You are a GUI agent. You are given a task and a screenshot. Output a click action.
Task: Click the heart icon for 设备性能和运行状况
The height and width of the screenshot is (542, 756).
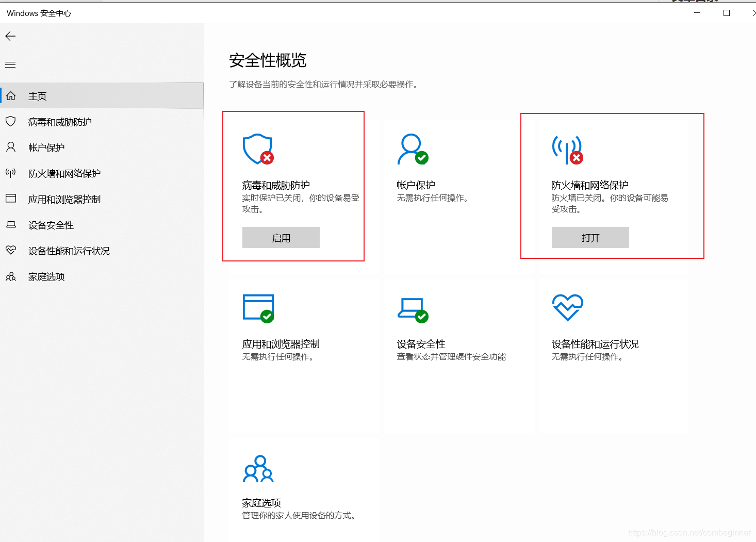(x=567, y=308)
